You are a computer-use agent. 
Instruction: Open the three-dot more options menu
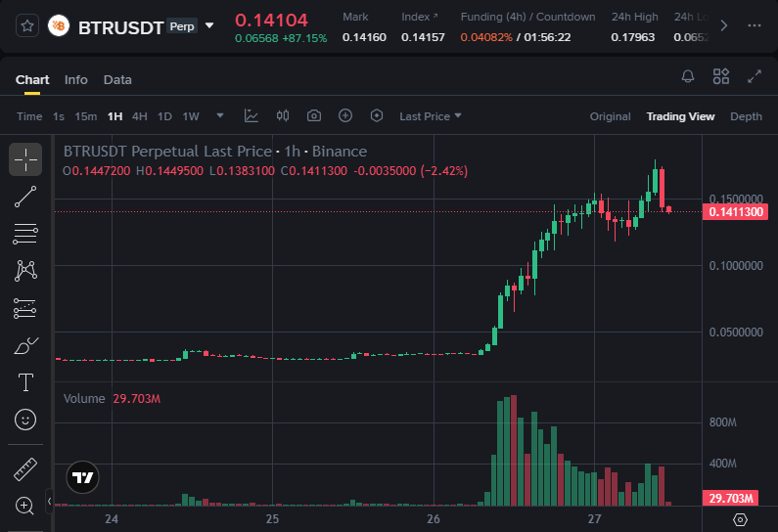click(x=755, y=25)
